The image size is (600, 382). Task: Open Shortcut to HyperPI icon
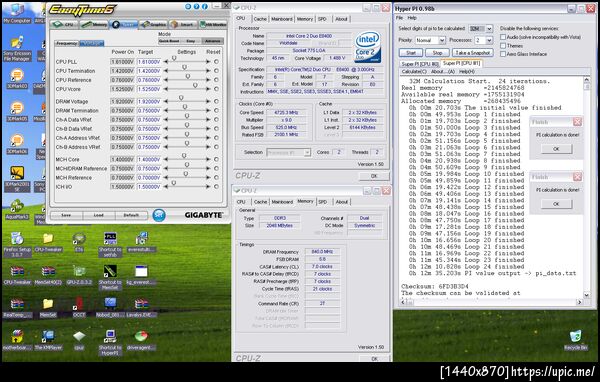coord(110,342)
